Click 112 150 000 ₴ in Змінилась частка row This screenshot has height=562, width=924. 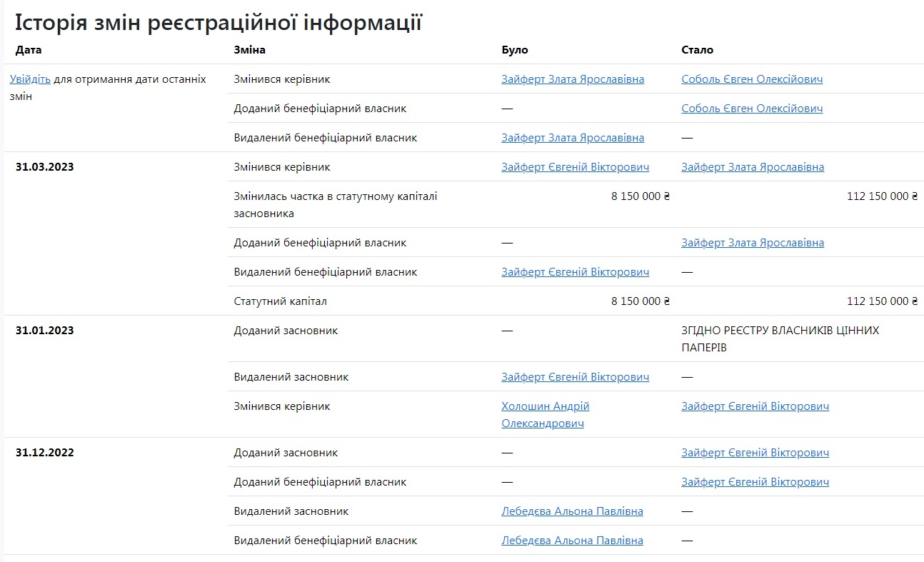click(883, 196)
